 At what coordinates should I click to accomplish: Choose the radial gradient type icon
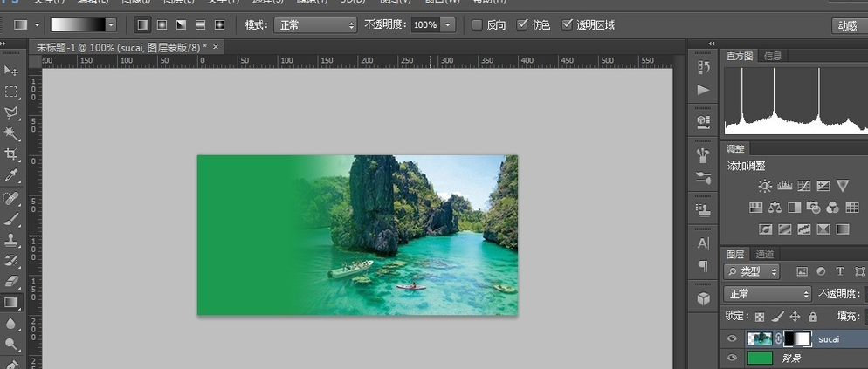coord(162,25)
